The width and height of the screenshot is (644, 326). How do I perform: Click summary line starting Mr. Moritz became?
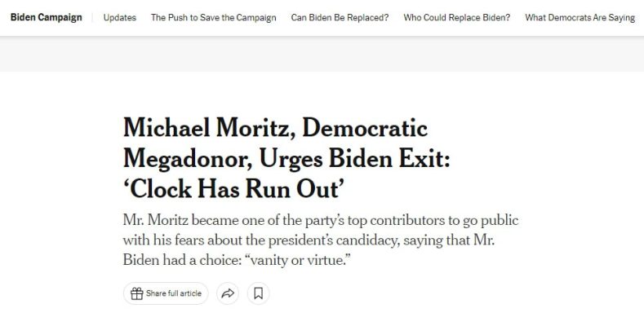click(x=320, y=220)
